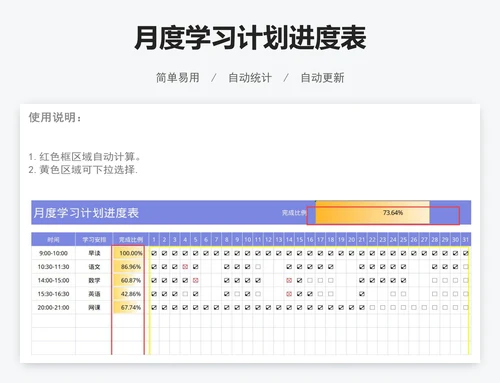Uncheck 网课 checkbox under day 21
This screenshot has width=500, height=383.
coord(362,307)
